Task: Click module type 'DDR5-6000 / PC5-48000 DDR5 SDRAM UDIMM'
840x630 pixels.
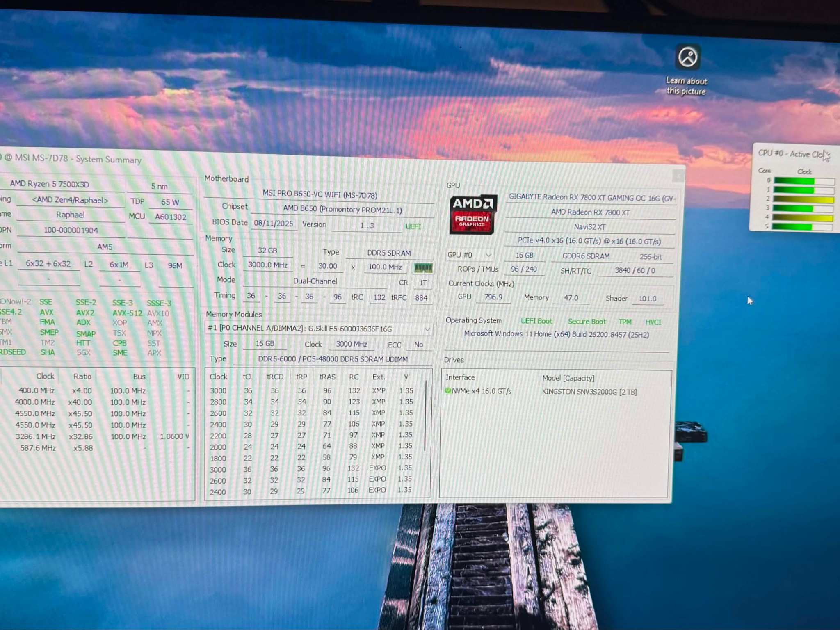Action: pyautogui.click(x=333, y=359)
